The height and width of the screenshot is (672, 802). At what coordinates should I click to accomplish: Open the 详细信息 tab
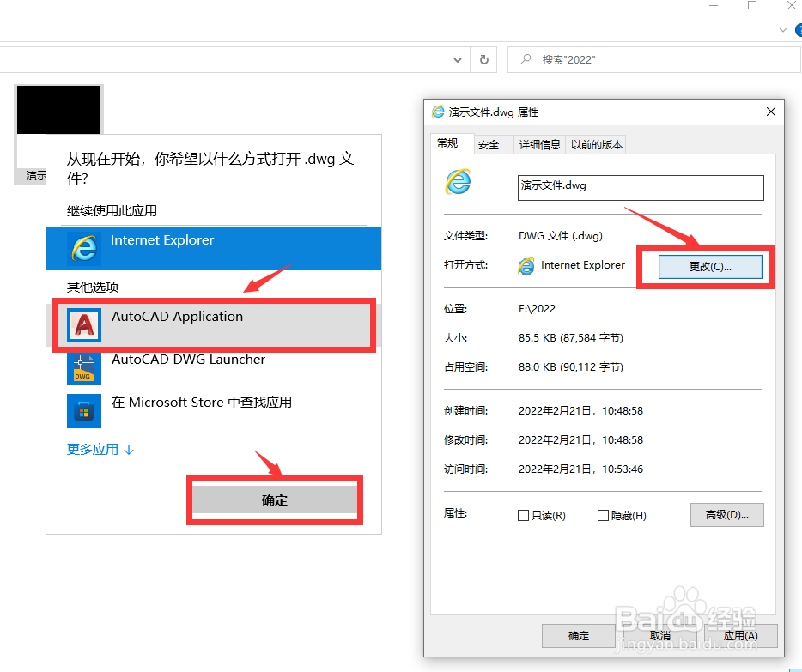pyautogui.click(x=539, y=145)
